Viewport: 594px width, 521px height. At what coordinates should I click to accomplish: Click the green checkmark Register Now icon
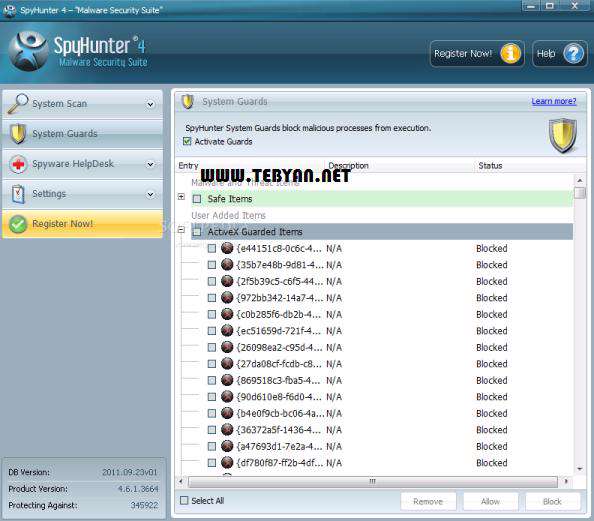pos(17,224)
